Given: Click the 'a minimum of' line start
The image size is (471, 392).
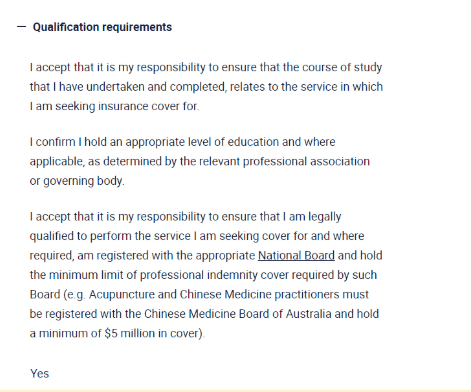Looking at the screenshot, I should tap(65, 333).
